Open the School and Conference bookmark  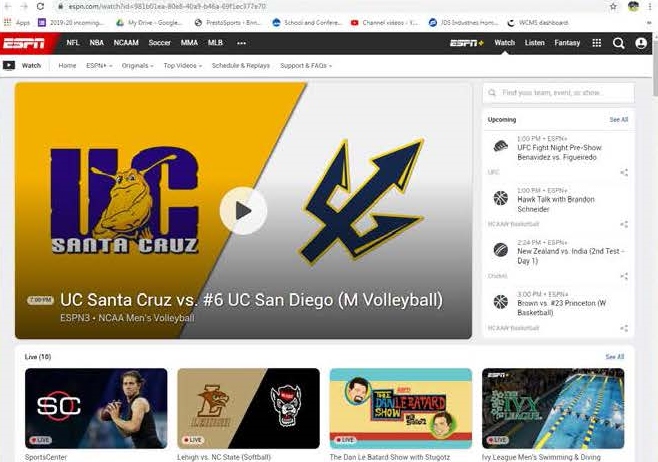[x=307, y=23]
